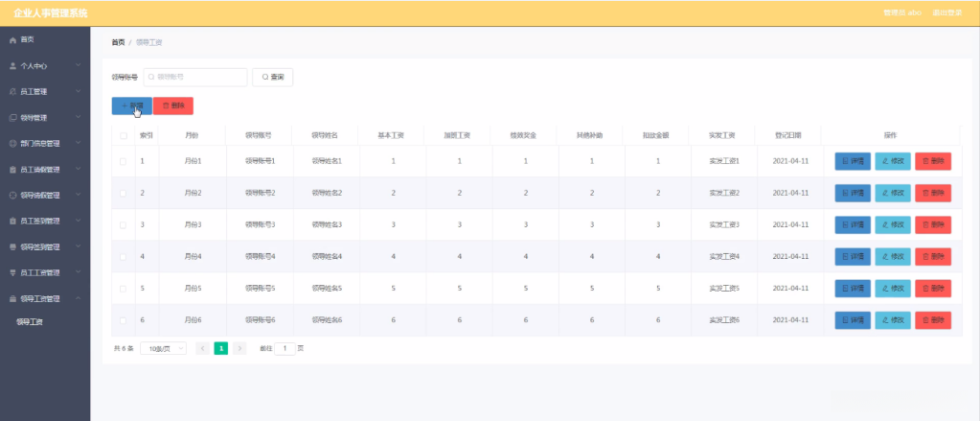This screenshot has height=421, width=980.
Task: Check the row 1 checkbox
Action: tap(124, 161)
